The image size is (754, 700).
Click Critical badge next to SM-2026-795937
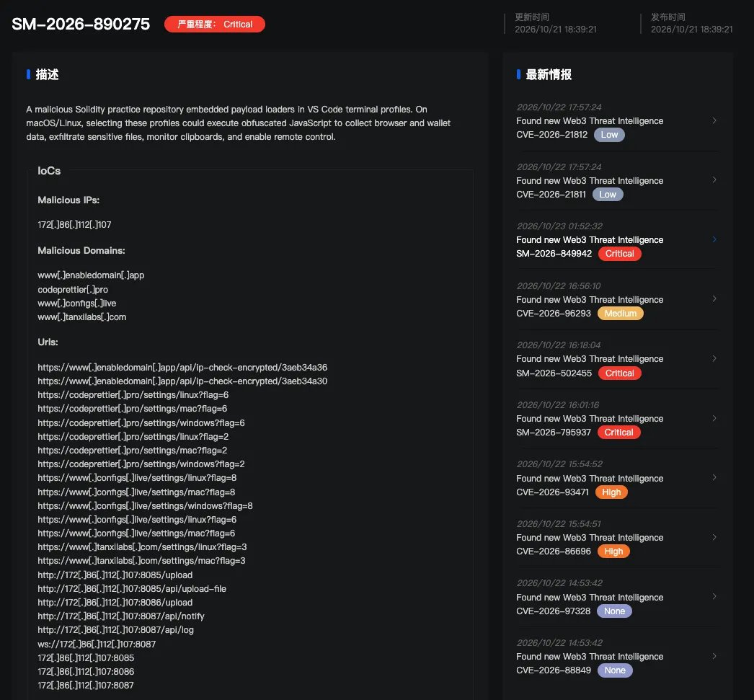[619, 433]
